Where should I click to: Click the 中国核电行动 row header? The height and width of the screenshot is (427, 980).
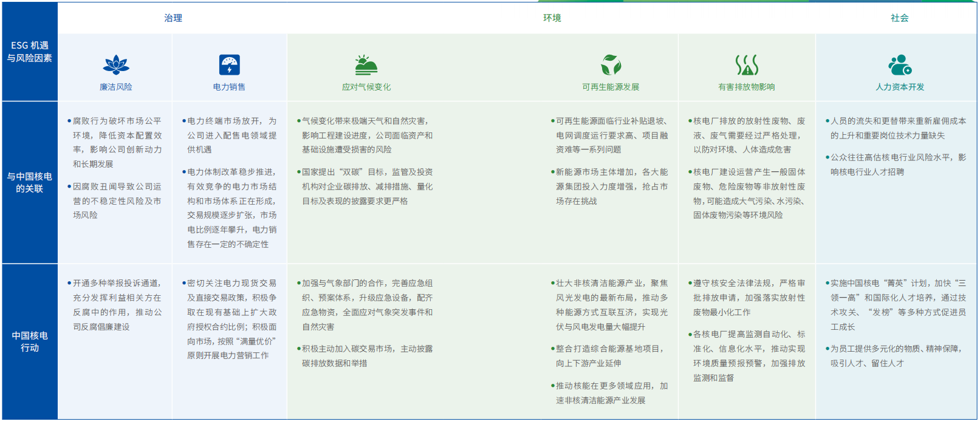(x=30, y=341)
